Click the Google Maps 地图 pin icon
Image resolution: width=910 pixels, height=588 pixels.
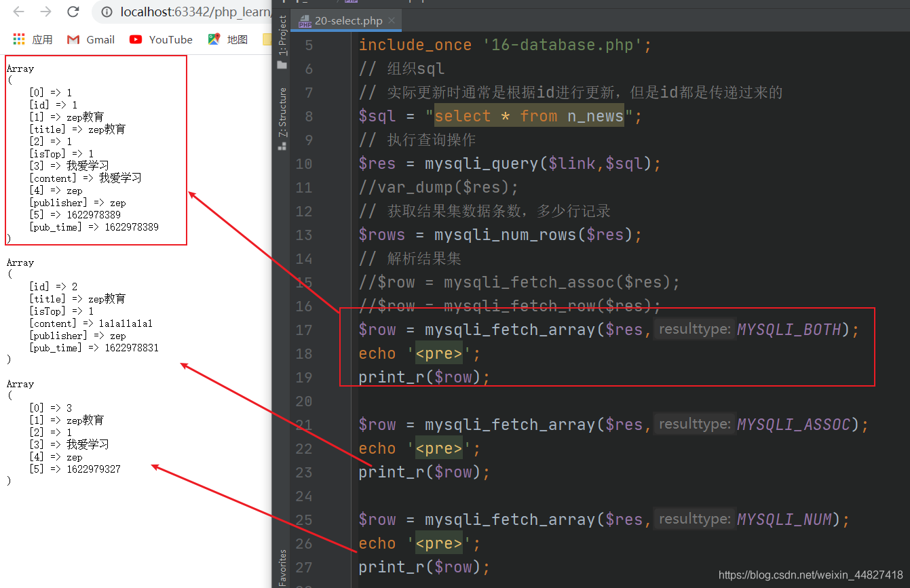[214, 39]
